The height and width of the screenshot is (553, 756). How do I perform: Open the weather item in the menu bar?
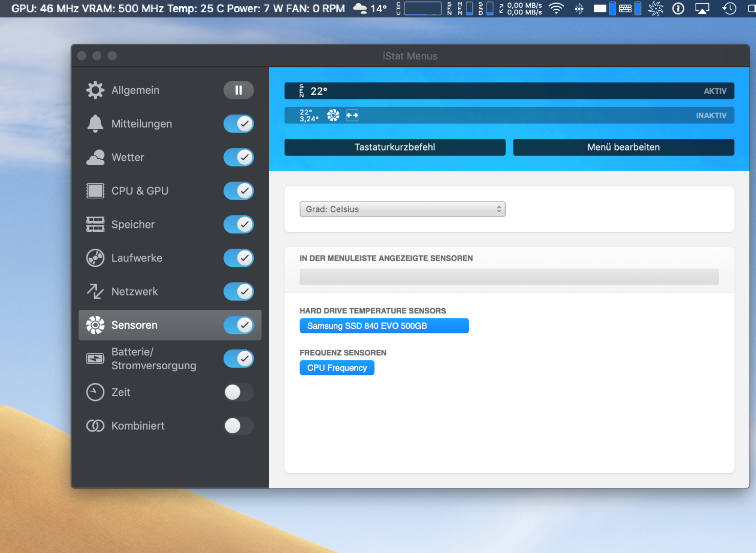pyautogui.click(x=370, y=8)
